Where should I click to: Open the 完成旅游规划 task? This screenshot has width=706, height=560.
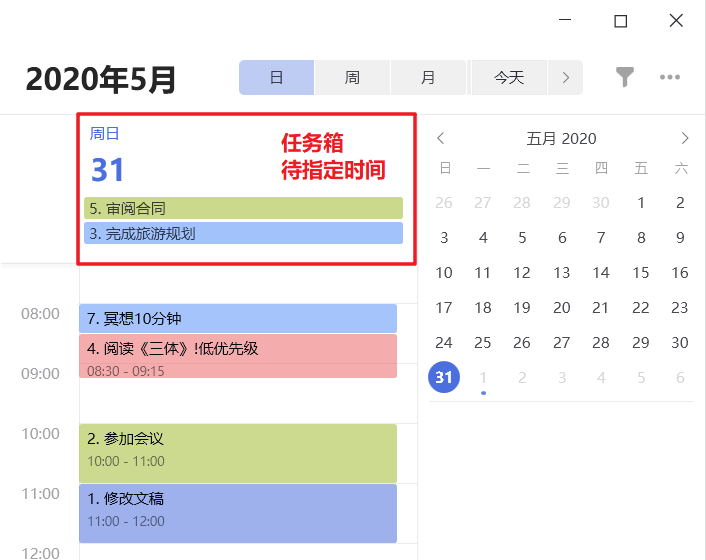coord(243,234)
